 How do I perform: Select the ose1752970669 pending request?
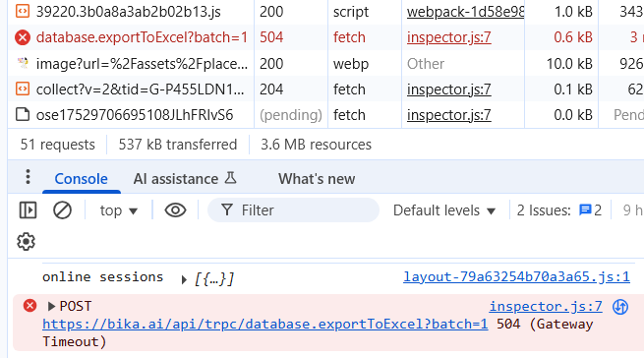(135, 115)
